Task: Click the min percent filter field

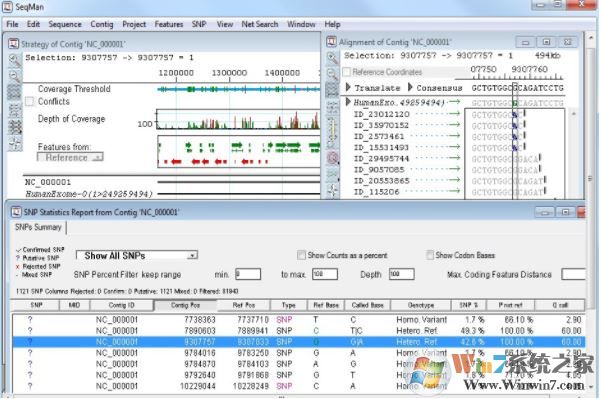Action: coord(248,274)
